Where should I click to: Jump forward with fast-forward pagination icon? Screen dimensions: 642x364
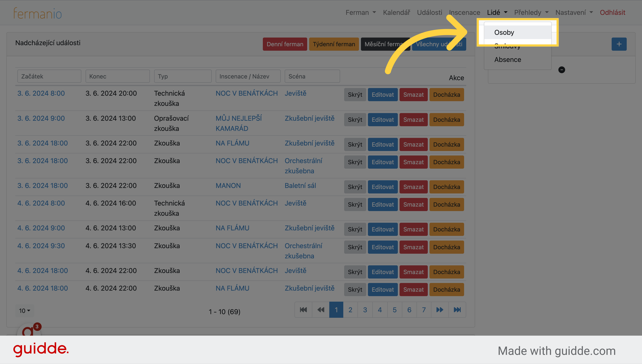pyautogui.click(x=440, y=310)
